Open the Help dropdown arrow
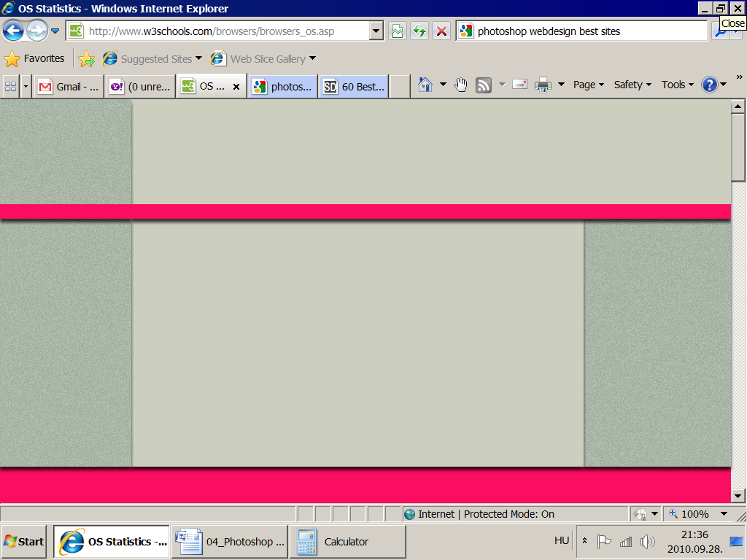Screen dimensions: 747x560 click(723, 85)
